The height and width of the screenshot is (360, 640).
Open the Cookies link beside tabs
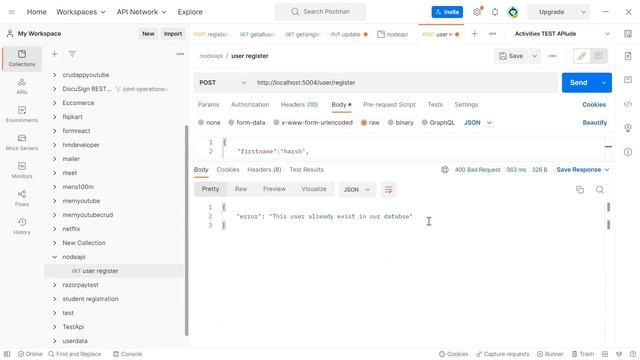tap(594, 104)
